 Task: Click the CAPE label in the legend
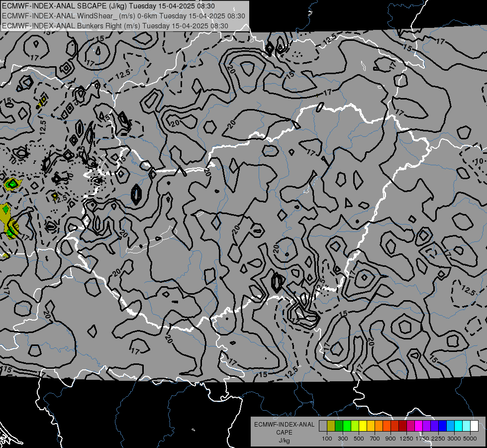(284, 432)
